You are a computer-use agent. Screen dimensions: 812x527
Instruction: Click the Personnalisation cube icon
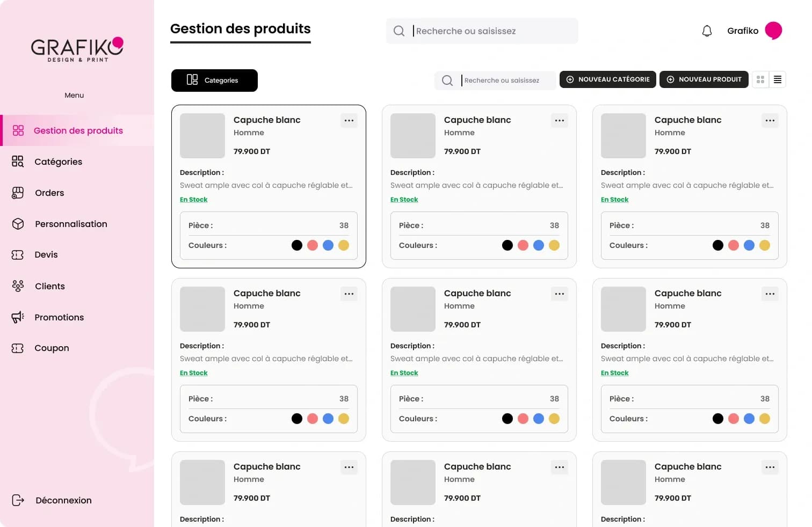click(x=18, y=224)
